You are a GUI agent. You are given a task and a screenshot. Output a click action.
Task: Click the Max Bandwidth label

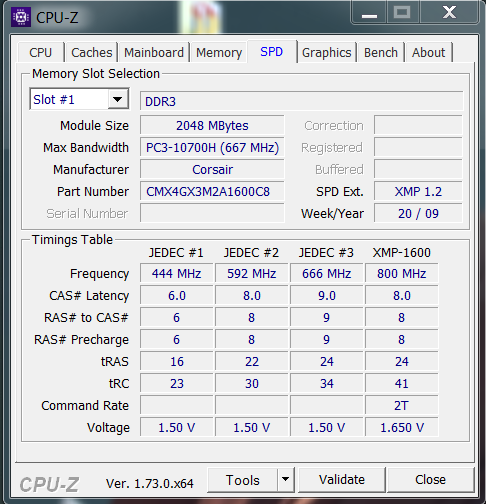pyautogui.click(x=86, y=148)
